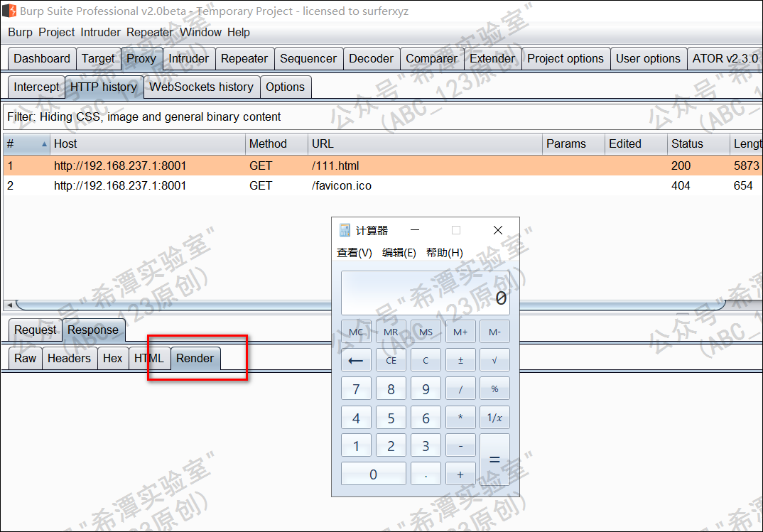This screenshot has width=763, height=532.
Task: Switch to the Request tab
Action: tap(35, 330)
